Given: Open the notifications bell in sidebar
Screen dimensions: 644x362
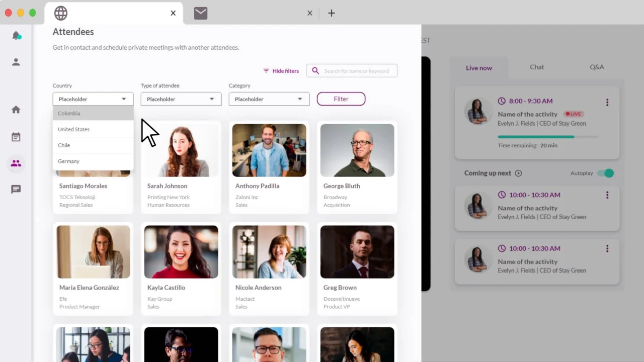Looking at the screenshot, I should (16, 36).
